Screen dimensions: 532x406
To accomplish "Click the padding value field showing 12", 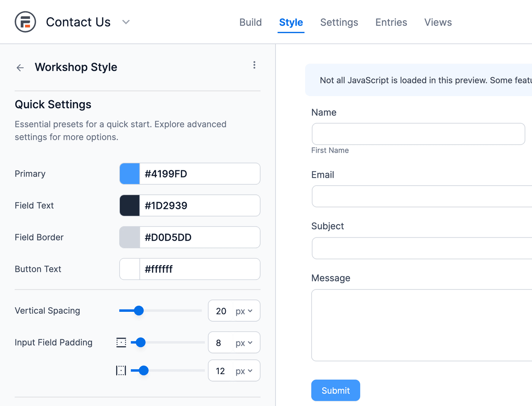I will click(221, 371).
